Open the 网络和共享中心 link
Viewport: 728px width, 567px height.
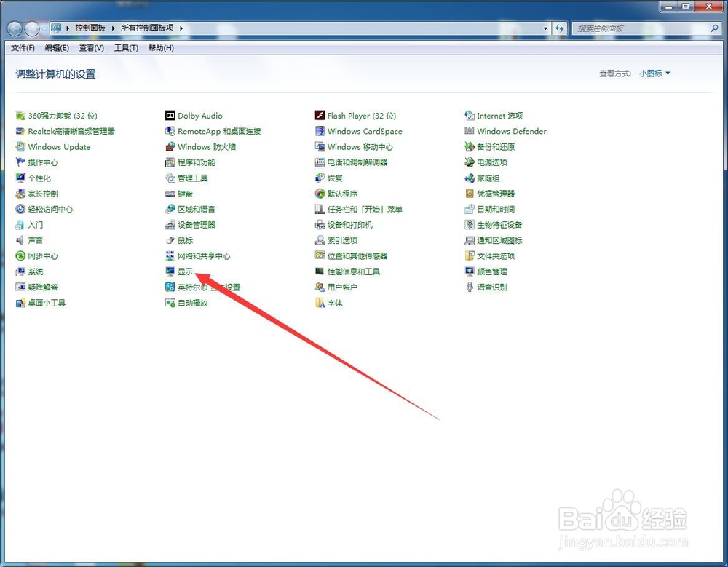(204, 256)
